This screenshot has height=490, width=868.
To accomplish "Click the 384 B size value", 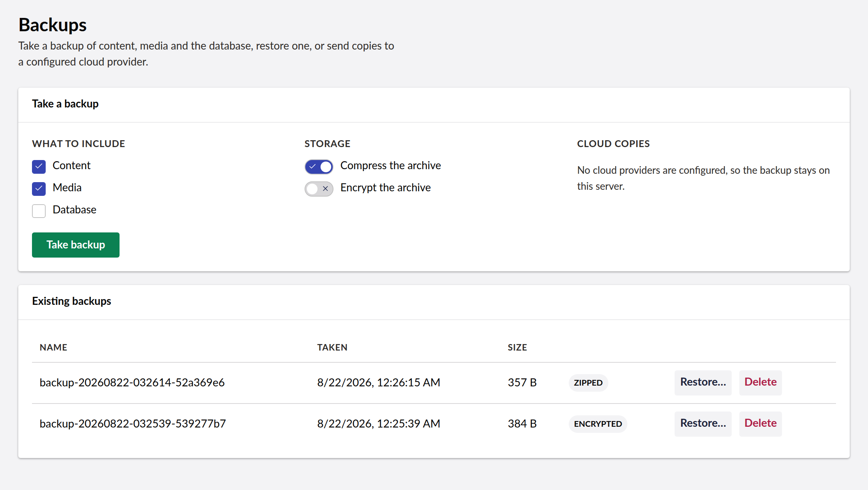I will [x=522, y=424].
